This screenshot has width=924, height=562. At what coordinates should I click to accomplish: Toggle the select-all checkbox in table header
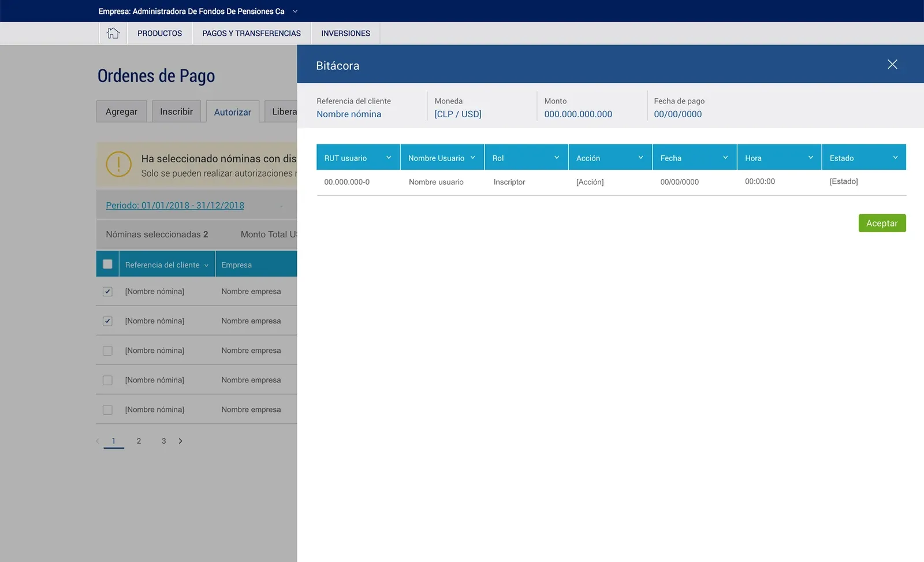pos(107,264)
